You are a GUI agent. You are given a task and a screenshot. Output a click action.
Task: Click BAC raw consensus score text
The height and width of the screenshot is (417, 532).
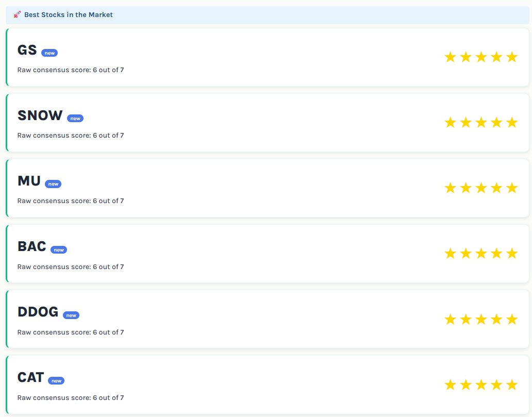[x=71, y=266]
